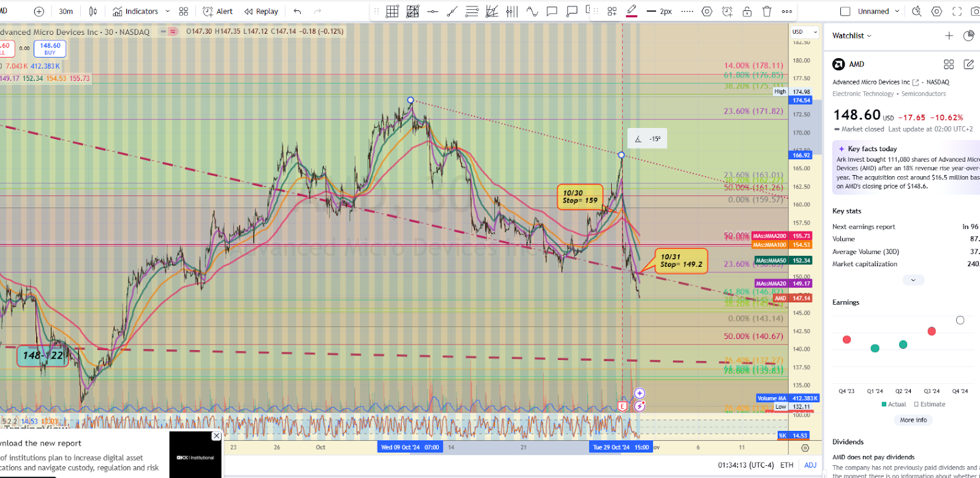Redo the last undone action
The height and width of the screenshot is (478, 980).
point(317,11)
